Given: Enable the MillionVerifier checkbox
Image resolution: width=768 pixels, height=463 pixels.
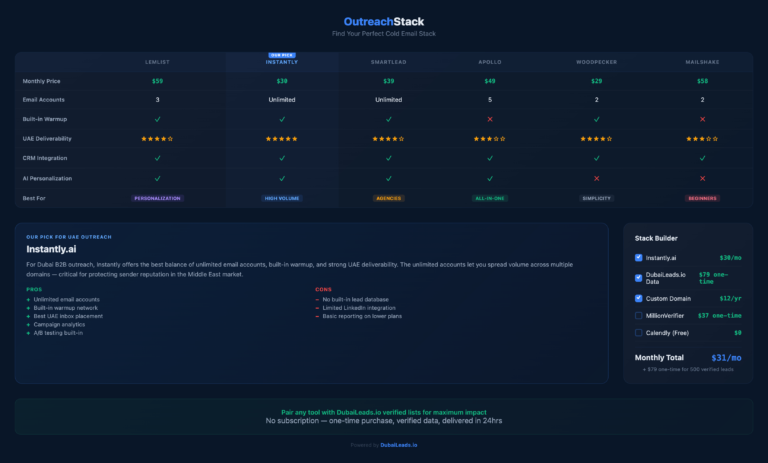Looking at the screenshot, I should coord(639,315).
